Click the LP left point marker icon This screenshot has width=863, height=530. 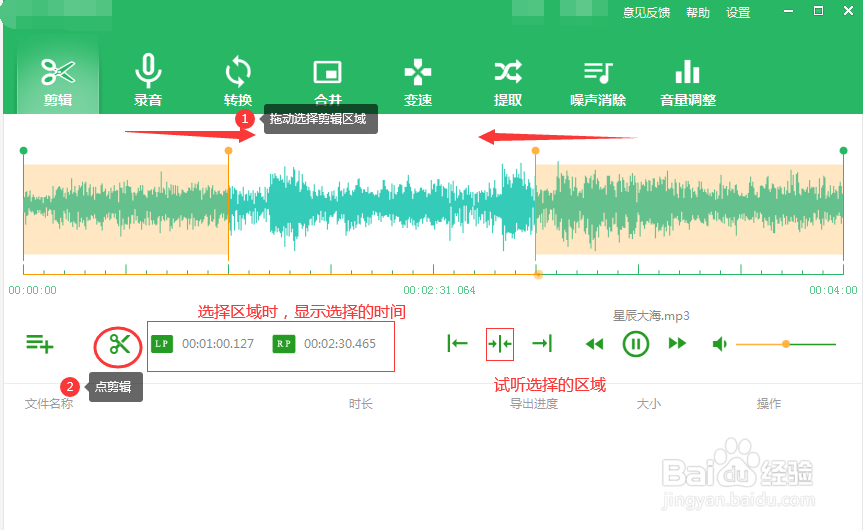point(162,344)
